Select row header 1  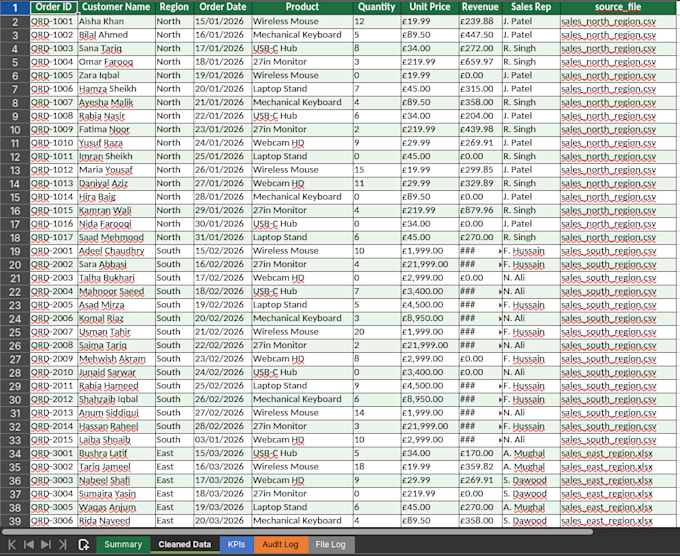tap(15, 7)
